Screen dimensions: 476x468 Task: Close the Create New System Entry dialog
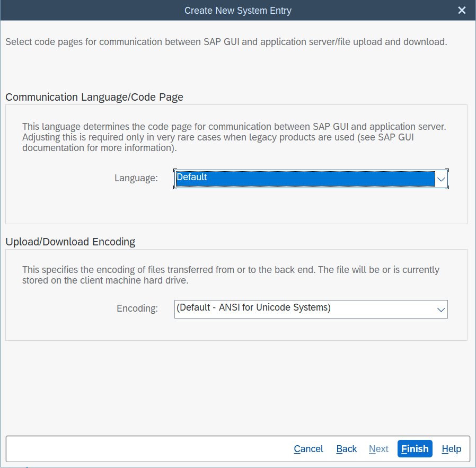pyautogui.click(x=462, y=11)
